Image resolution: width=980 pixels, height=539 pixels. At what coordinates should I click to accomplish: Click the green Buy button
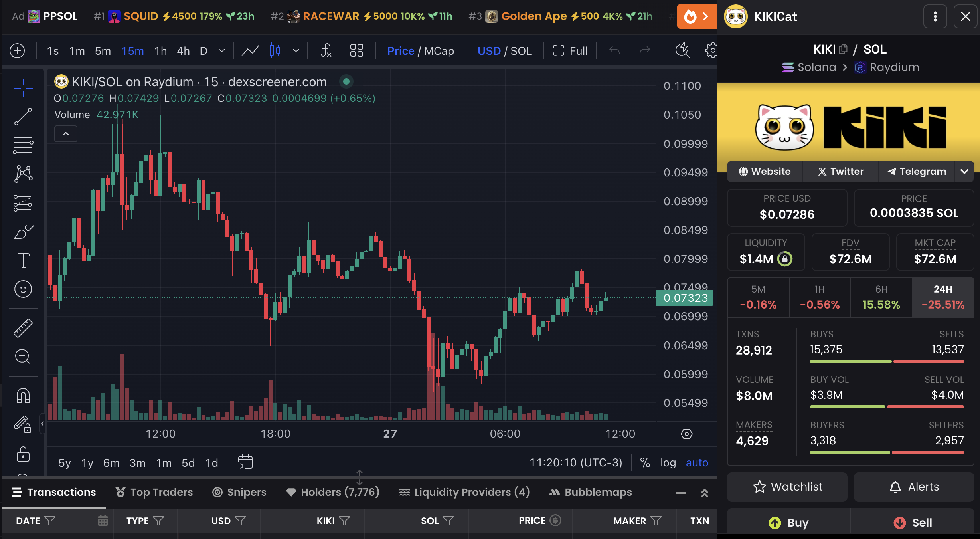(x=788, y=523)
